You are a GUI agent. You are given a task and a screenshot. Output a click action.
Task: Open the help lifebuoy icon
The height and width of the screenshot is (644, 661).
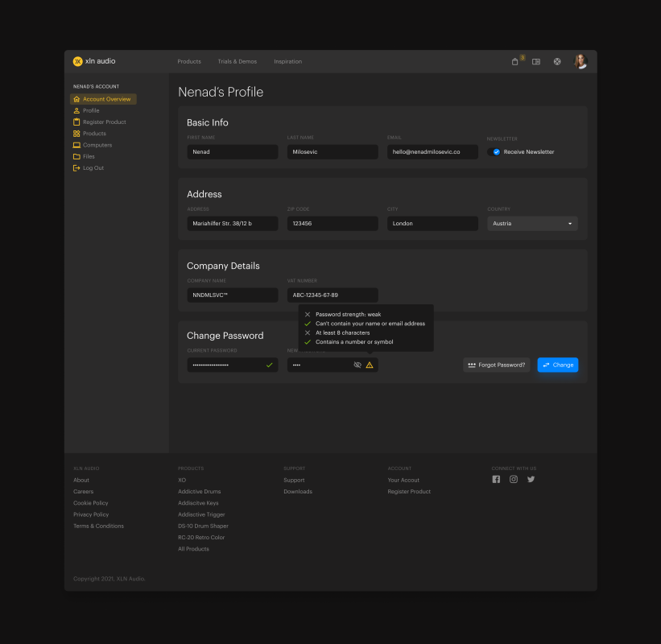(x=557, y=62)
